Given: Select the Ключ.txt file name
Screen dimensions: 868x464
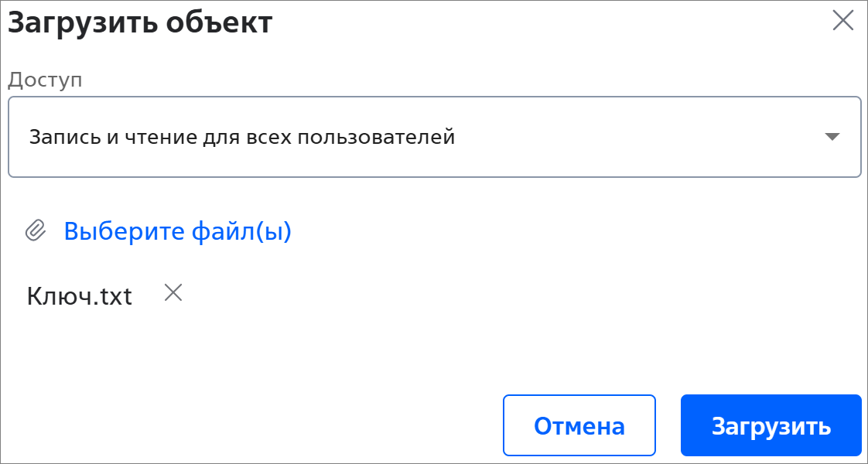Looking at the screenshot, I should click(79, 296).
